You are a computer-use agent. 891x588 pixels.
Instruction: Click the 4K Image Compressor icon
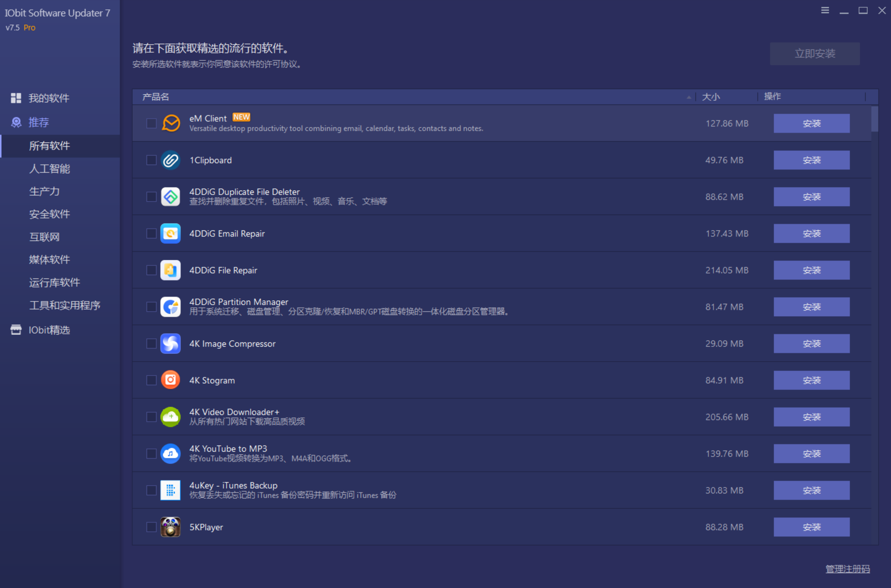pos(171,344)
